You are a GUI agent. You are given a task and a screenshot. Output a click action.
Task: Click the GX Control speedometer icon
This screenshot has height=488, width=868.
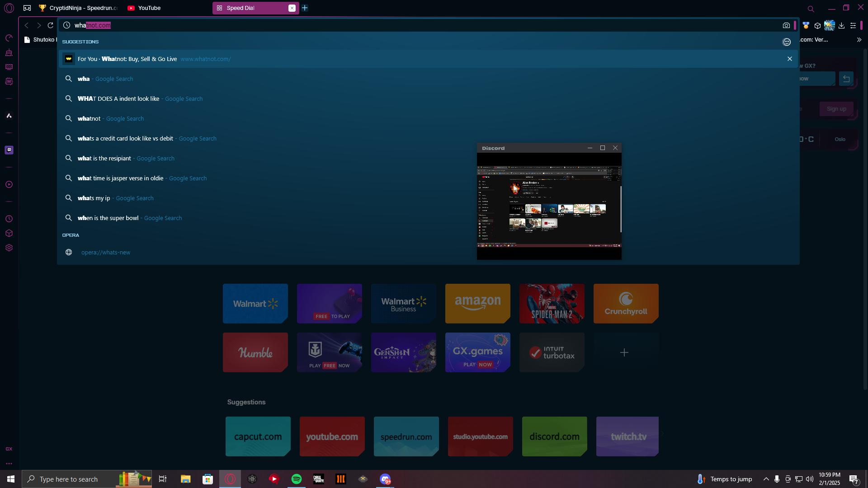click(9, 38)
